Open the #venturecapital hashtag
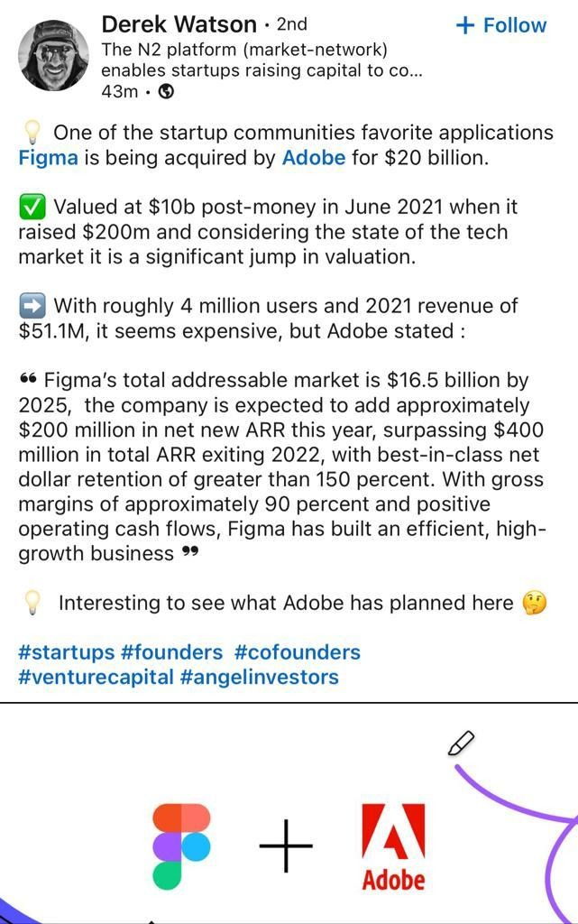The height and width of the screenshot is (924, 578). (96, 677)
